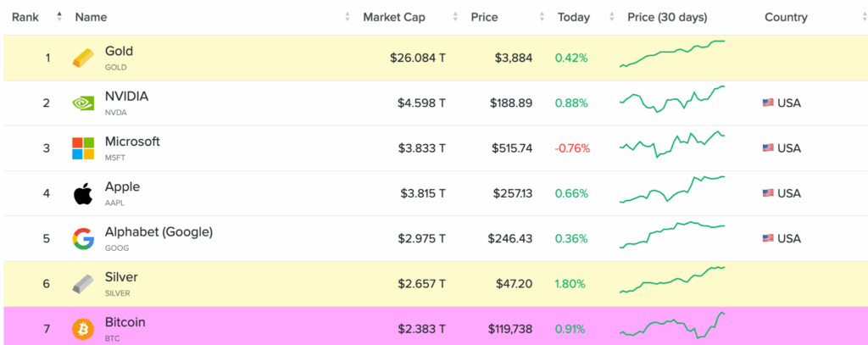Open the NVIDIA company link

pyautogui.click(x=126, y=97)
